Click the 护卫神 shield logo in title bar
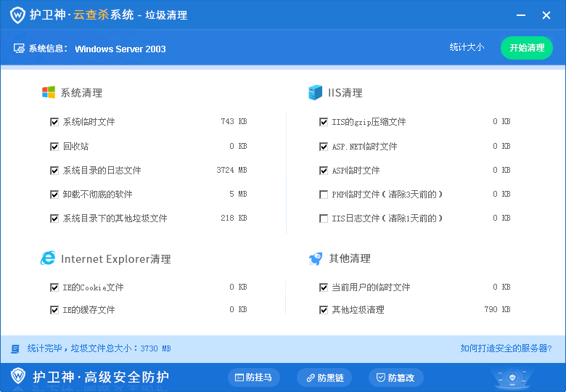 [17, 15]
